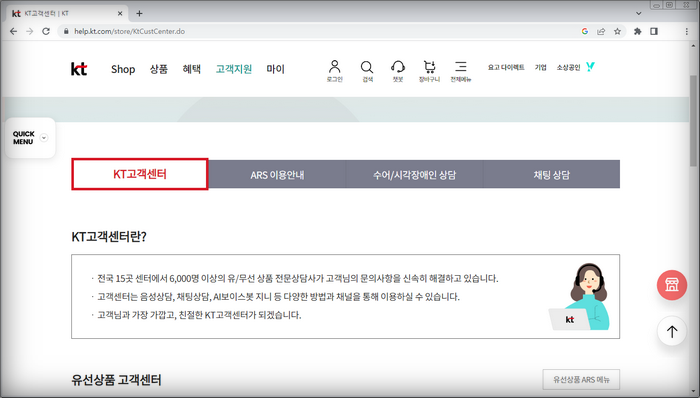This screenshot has width=700, height=398.
Task: Open Chrome three-dot menu
Action: point(687,31)
